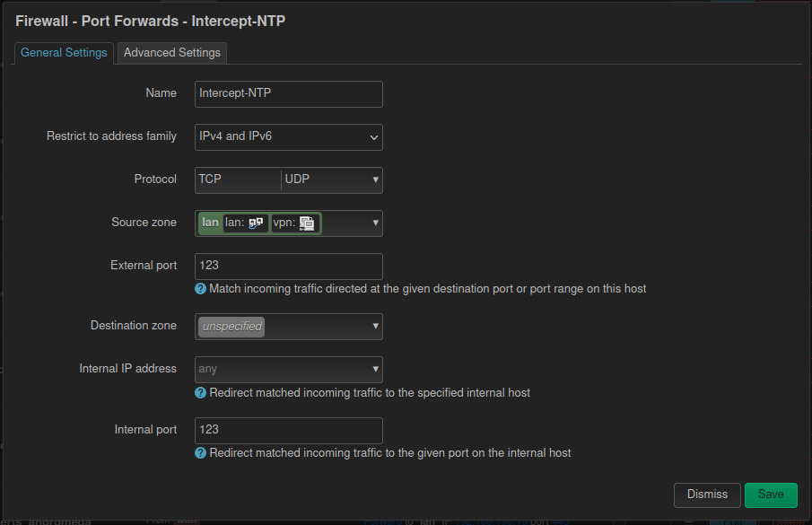
Task: Click the Internal port field
Action: 288,431
